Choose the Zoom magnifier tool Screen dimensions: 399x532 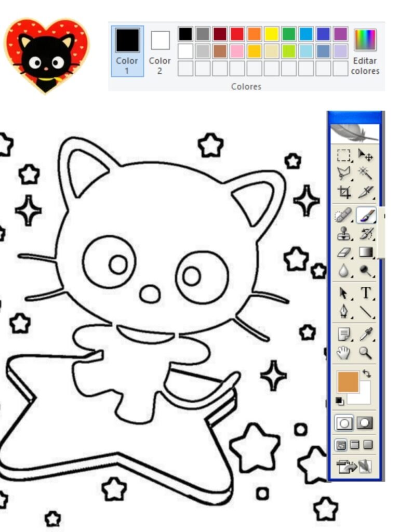[x=365, y=353]
